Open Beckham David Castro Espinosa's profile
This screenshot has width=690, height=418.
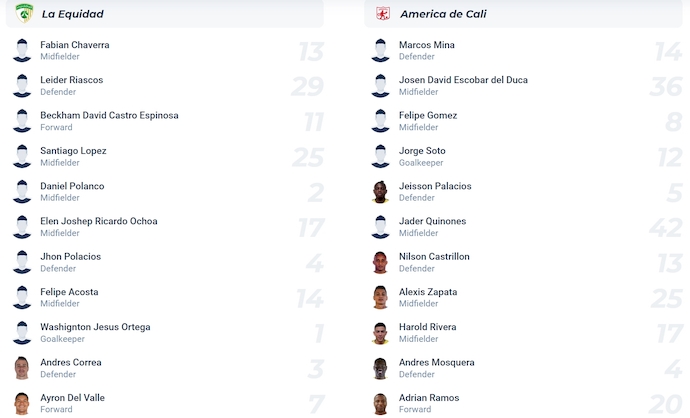pos(109,115)
